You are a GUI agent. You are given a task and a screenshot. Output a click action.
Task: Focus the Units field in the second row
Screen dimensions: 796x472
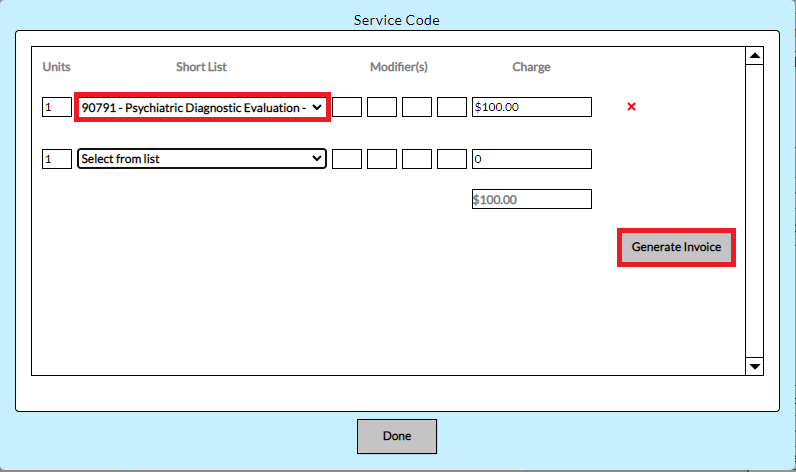tap(57, 159)
